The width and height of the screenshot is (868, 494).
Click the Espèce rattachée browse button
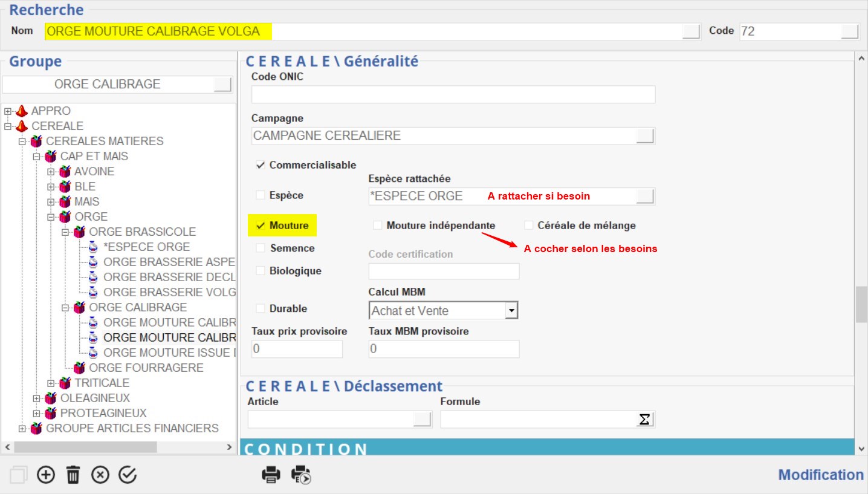coord(645,196)
